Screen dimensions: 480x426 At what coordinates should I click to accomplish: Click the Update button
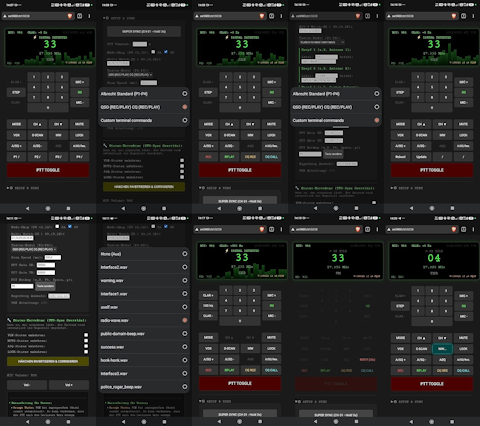(421, 157)
